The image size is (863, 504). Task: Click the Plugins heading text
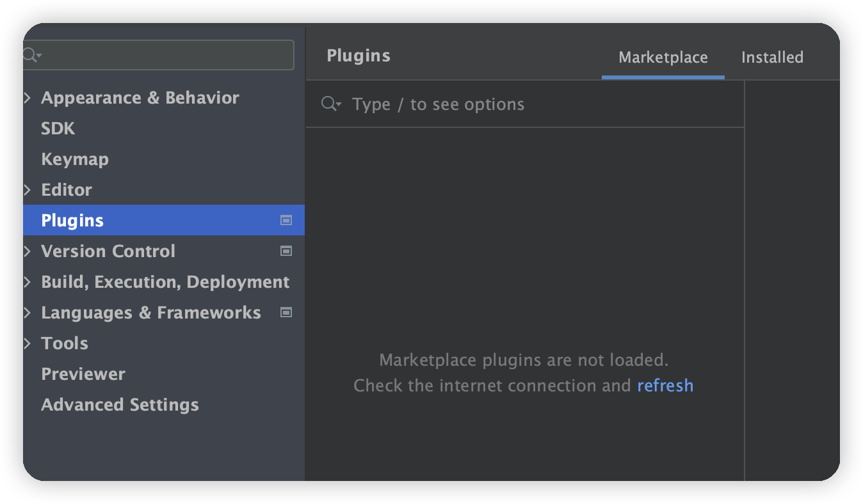click(359, 56)
